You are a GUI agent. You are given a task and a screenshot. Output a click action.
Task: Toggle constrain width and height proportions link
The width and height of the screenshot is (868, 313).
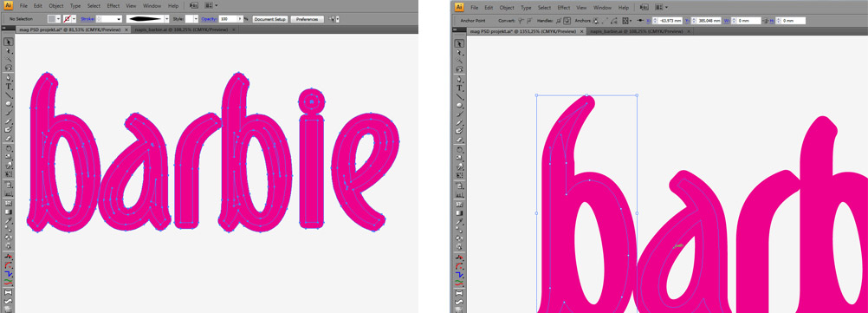click(766, 21)
